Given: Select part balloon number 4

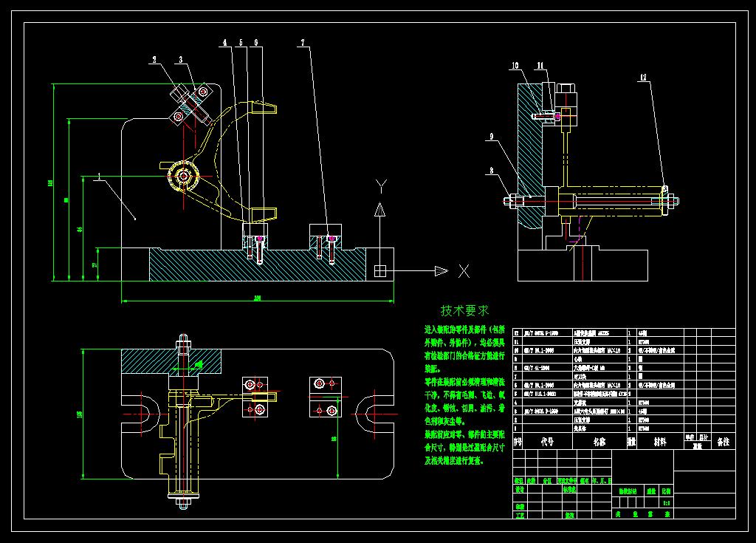Looking at the screenshot, I should coord(224,42).
